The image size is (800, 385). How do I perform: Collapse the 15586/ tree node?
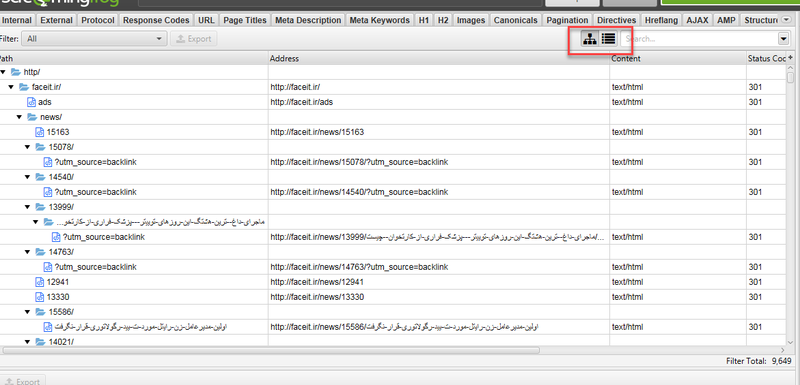click(x=28, y=312)
